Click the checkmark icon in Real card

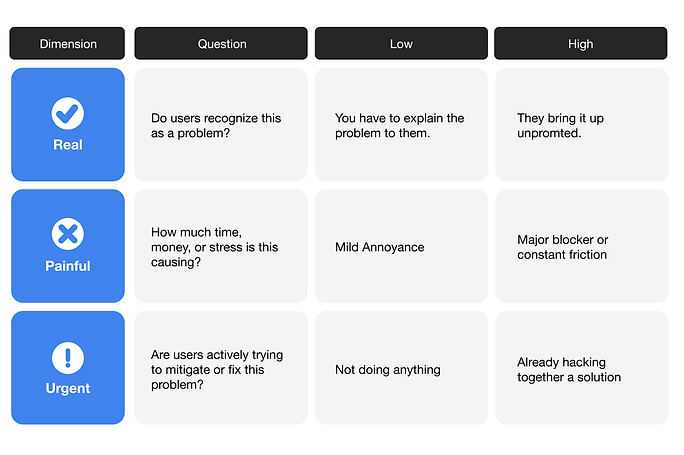pos(68,113)
